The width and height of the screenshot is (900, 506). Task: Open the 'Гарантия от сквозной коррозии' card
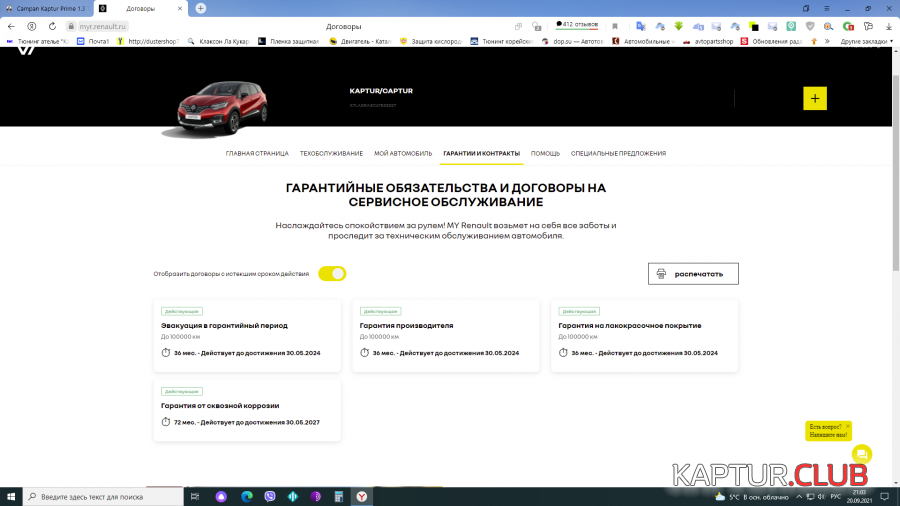(x=247, y=410)
